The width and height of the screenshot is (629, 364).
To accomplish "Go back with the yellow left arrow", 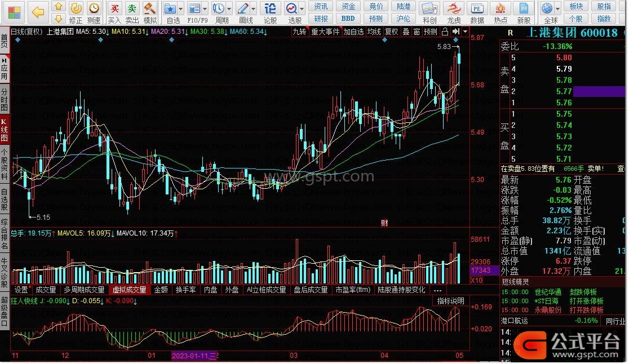I will 38,12.
